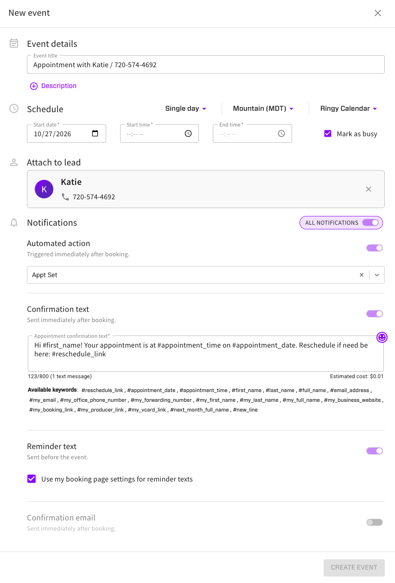Insert the #new_line keyword
Screen dimensions: 395x583
(245, 410)
